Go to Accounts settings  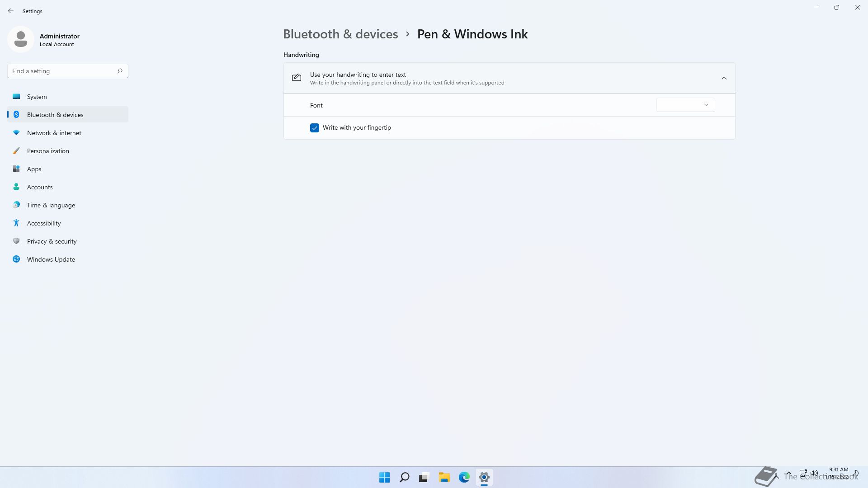point(68,187)
